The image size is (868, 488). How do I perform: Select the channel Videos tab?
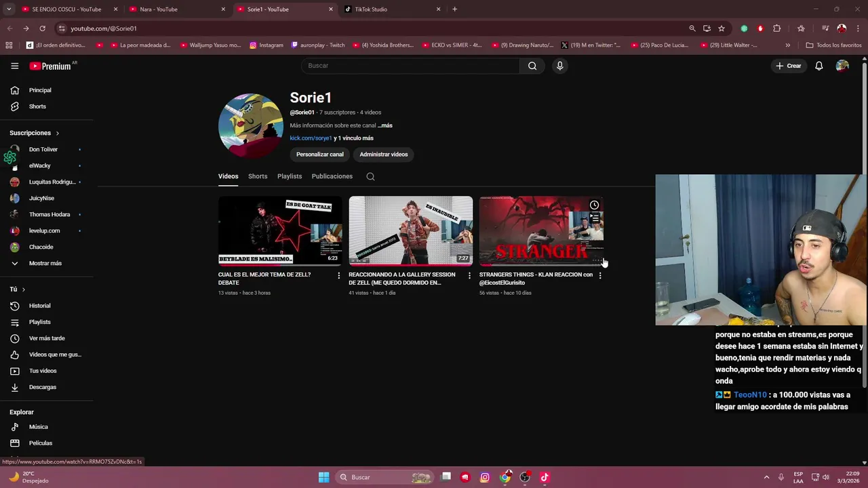coord(228,176)
